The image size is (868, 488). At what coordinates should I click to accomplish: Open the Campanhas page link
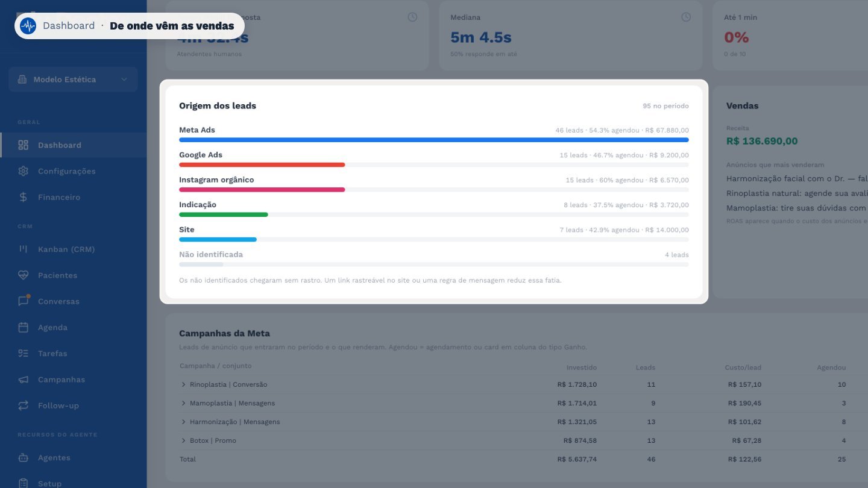click(x=73, y=380)
